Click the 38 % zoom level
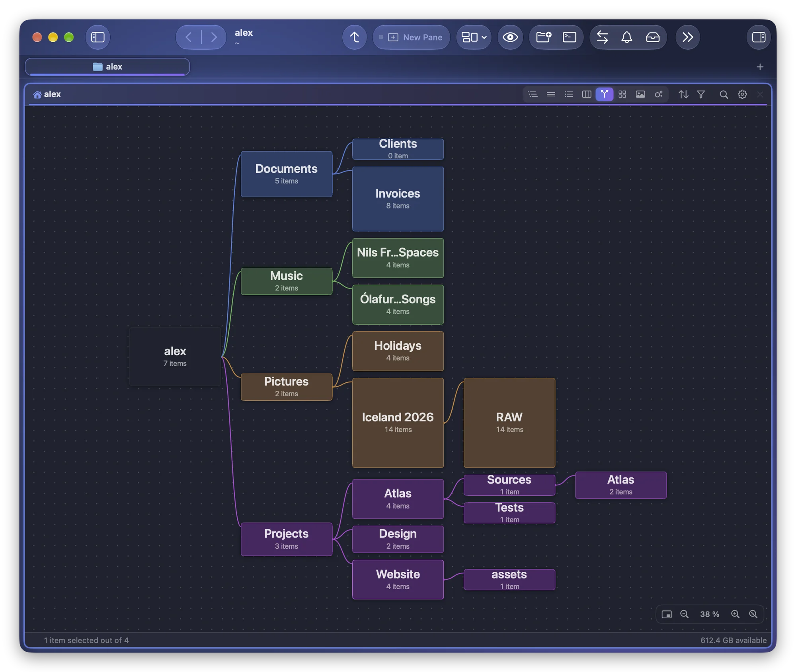 (x=709, y=614)
